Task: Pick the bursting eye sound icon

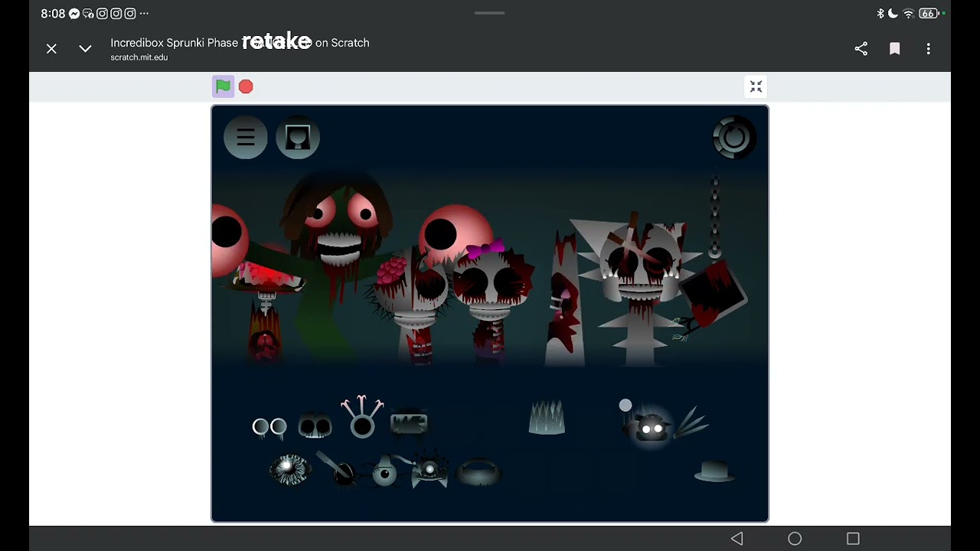Action: (x=289, y=470)
